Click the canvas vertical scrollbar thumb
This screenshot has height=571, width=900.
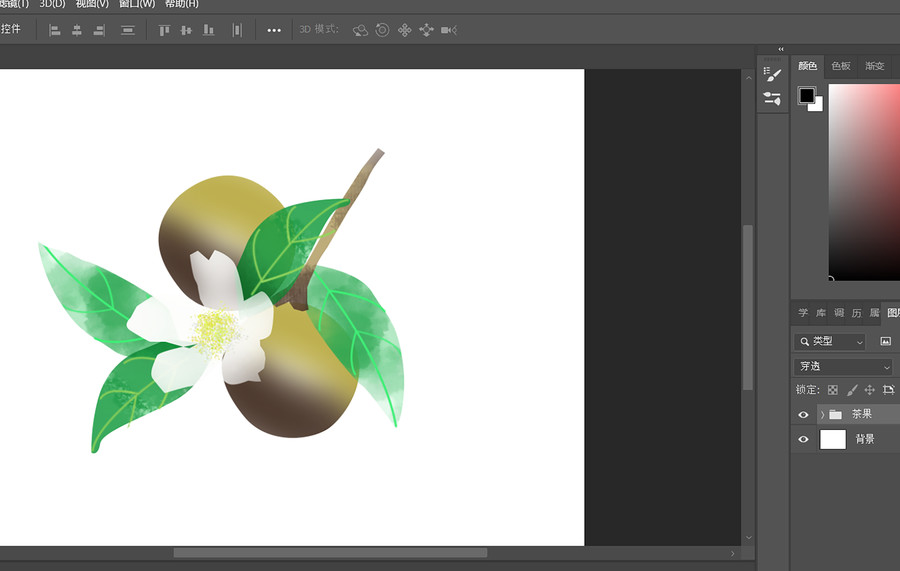click(x=748, y=308)
